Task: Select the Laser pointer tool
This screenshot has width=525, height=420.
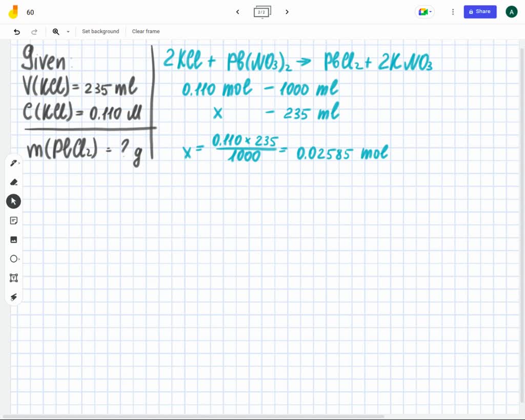Action: (x=14, y=297)
